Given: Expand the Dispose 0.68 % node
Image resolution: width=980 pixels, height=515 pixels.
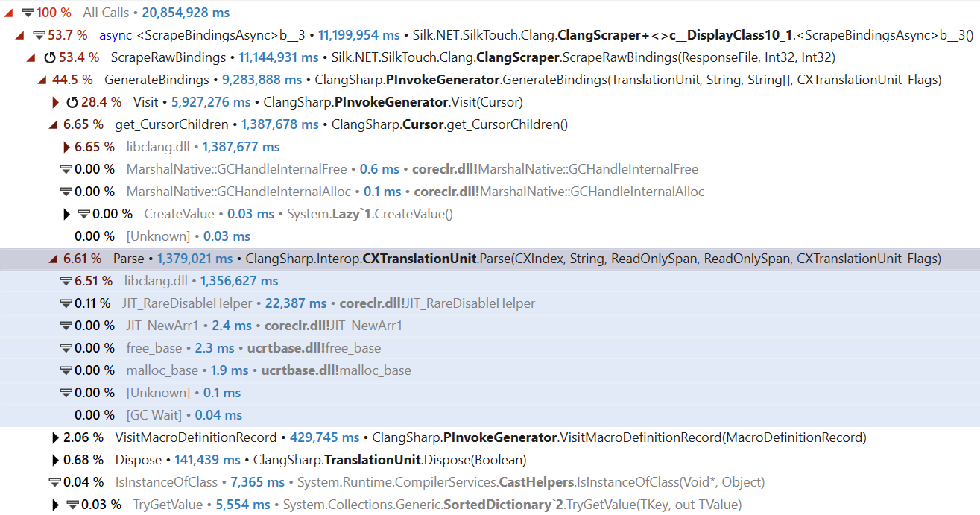Looking at the screenshot, I should coord(55,460).
